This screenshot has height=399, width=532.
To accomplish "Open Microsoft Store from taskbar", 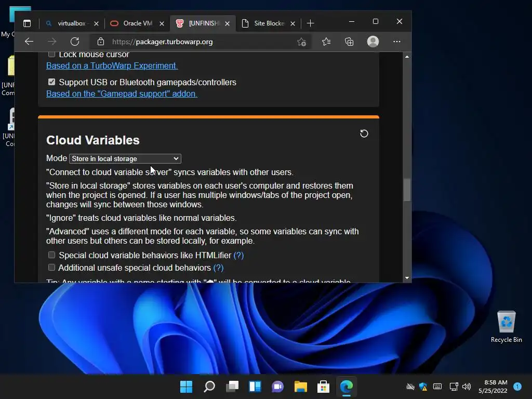I will 323,387.
